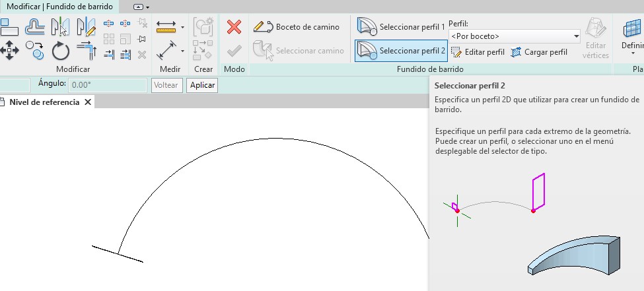Toggle Seleccionar perfil 1
This screenshot has height=291, width=644.
pyautogui.click(x=401, y=27)
